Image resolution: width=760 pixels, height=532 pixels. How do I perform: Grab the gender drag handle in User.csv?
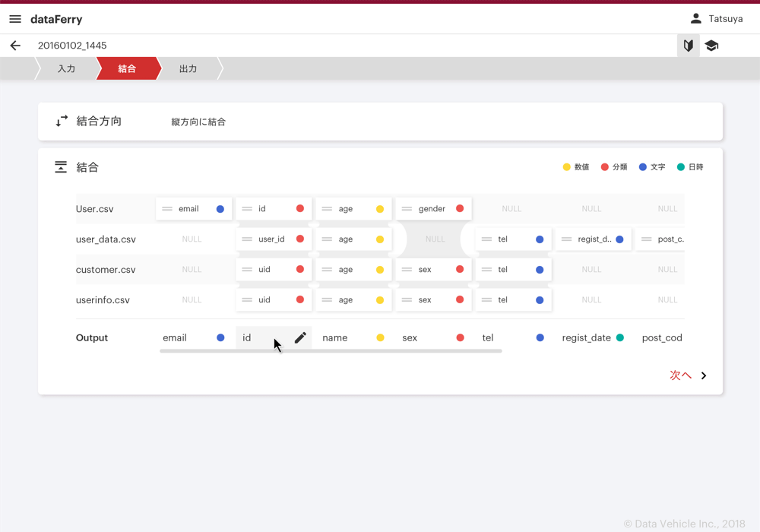pyautogui.click(x=407, y=209)
